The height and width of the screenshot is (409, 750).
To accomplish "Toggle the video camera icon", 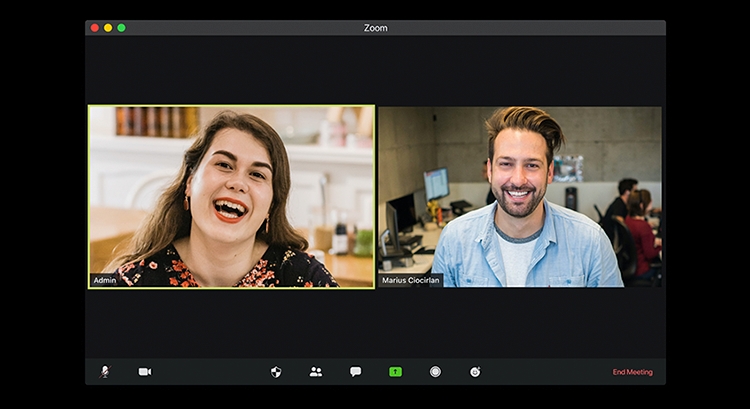I will (145, 372).
